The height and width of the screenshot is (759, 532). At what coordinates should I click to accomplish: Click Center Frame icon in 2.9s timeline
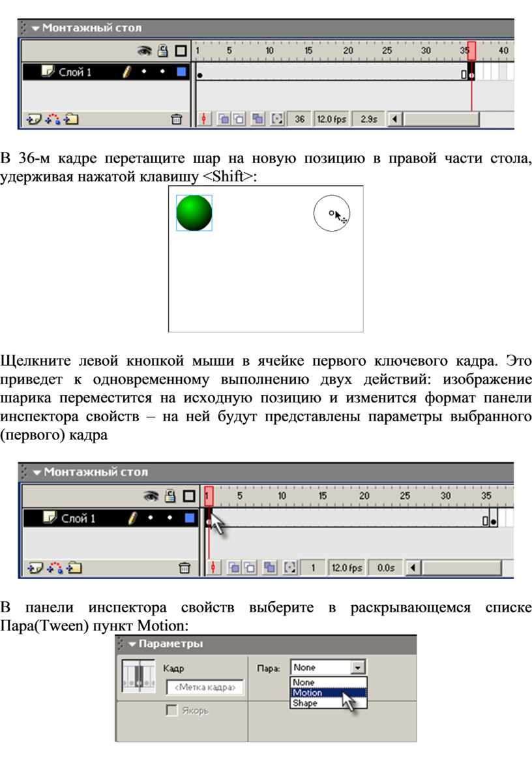204,119
